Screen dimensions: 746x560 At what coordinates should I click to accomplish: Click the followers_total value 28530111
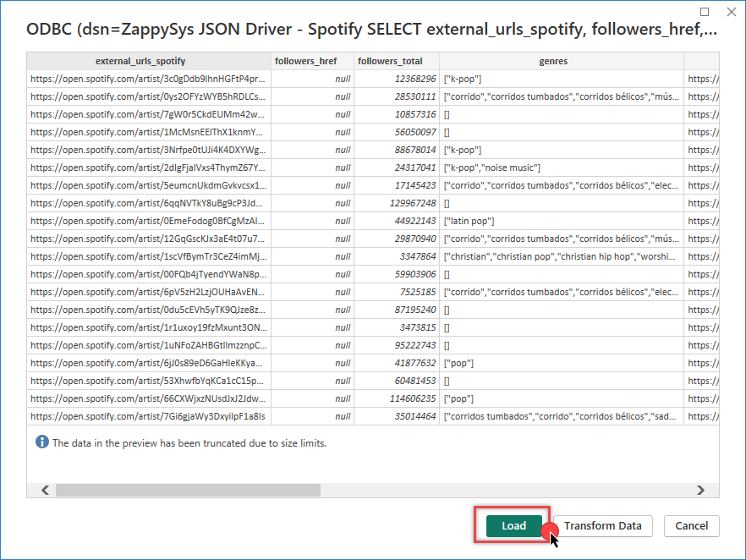397,96
